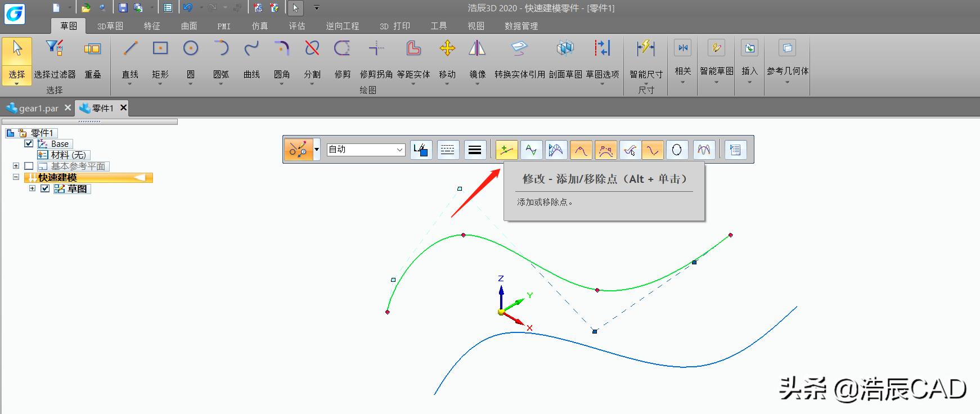Image resolution: width=980 pixels, height=414 pixels.
Task: Click the 参考几何体 reference geometry icon
Action: (787, 48)
